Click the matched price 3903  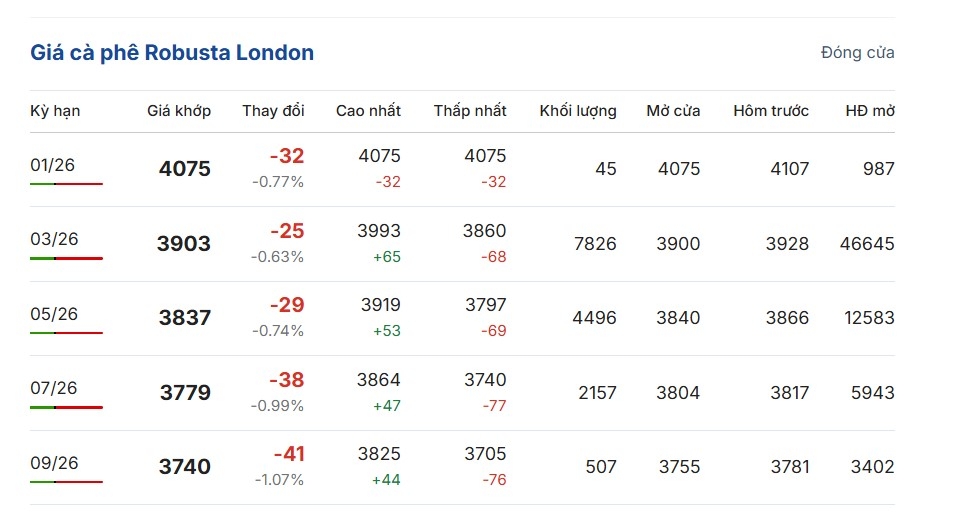pyautogui.click(x=184, y=244)
